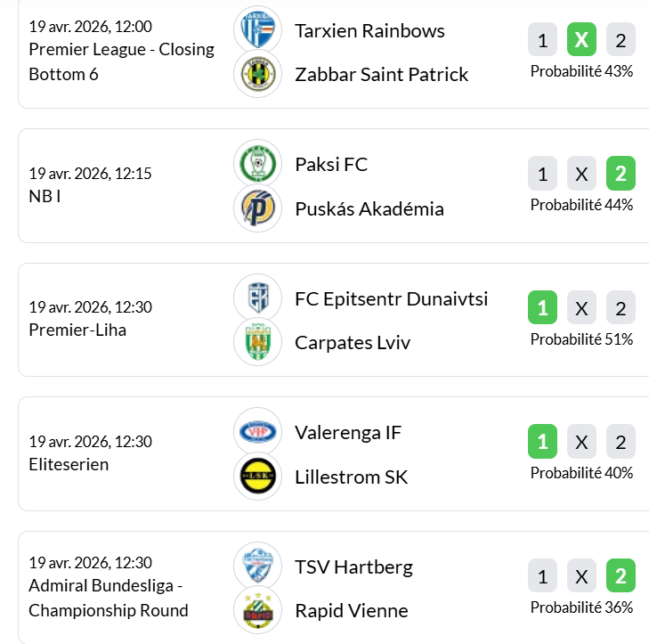Click the Tarxien Rainbows team logo
This screenshot has height=644, width=649.
257,29
